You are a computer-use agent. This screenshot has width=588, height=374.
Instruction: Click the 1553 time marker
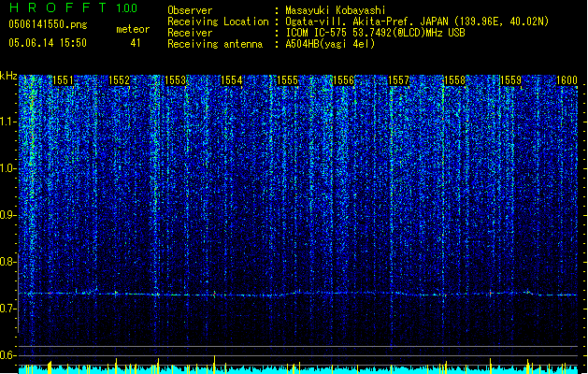coord(175,80)
